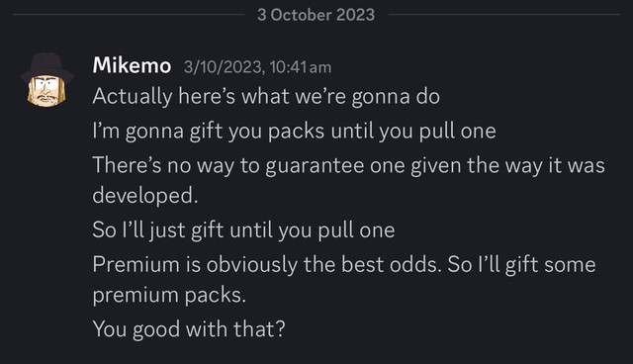Image resolution: width=633 pixels, height=364 pixels.
Task: Click message 'I'm gonna gift you packs'
Action: 294,131
